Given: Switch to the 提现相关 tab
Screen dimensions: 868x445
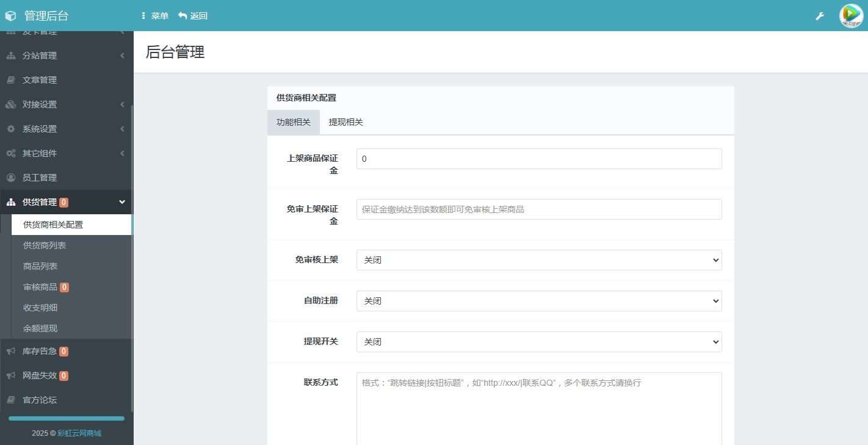Looking at the screenshot, I should pos(345,122).
